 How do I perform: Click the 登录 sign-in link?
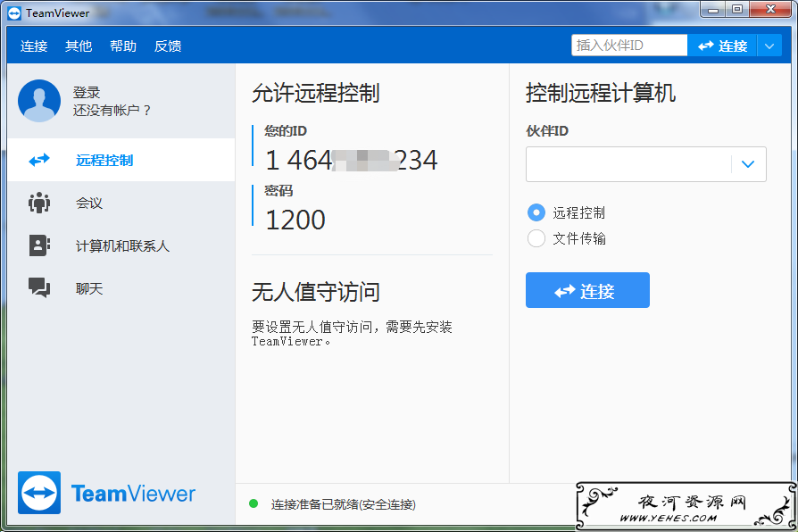point(87,92)
